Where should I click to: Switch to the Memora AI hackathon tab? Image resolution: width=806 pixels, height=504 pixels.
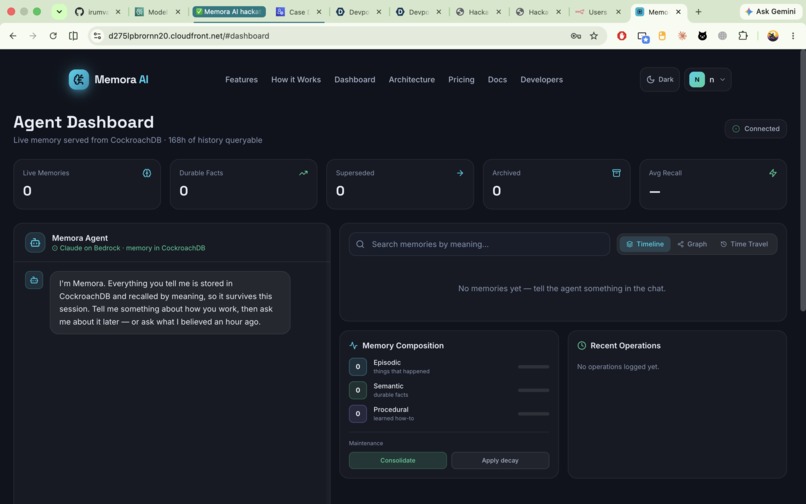pyautogui.click(x=229, y=11)
